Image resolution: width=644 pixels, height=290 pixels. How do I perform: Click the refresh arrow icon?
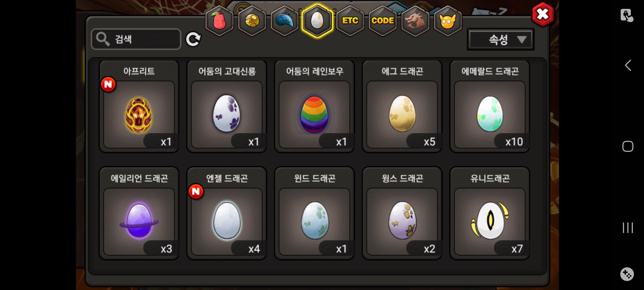(x=193, y=39)
